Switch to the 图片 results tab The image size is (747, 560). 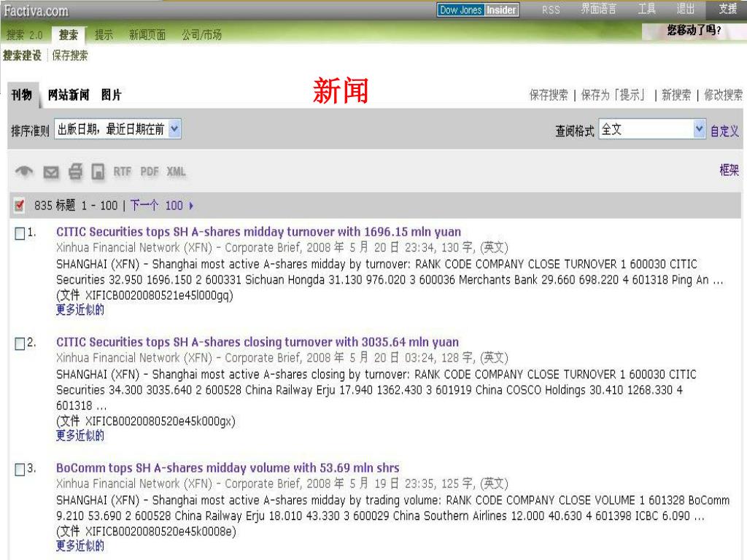(112, 95)
